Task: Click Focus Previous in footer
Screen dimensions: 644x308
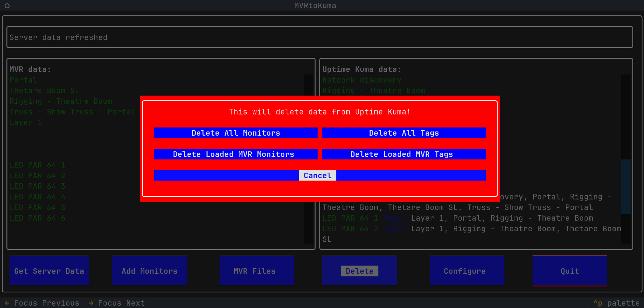Action: (x=42, y=303)
